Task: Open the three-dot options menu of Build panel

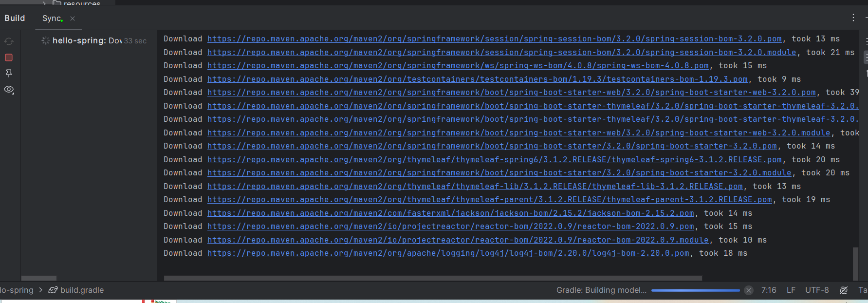Action: (853, 18)
